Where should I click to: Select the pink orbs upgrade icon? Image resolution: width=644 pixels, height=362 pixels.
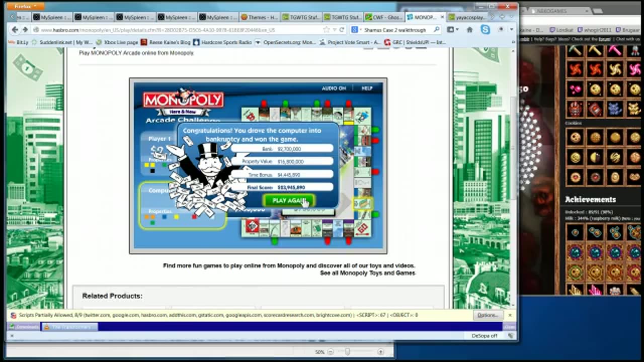coord(576,89)
